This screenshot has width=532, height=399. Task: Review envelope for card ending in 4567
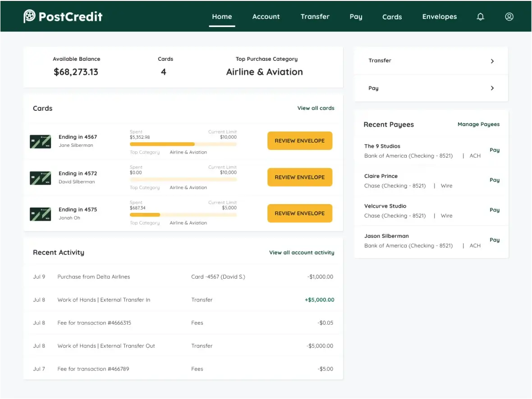(x=299, y=141)
